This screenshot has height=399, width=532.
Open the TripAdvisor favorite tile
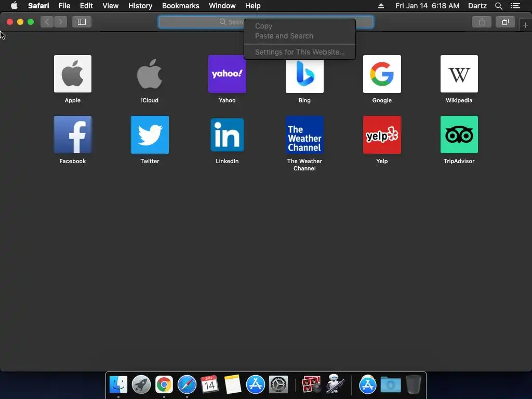pyautogui.click(x=459, y=135)
